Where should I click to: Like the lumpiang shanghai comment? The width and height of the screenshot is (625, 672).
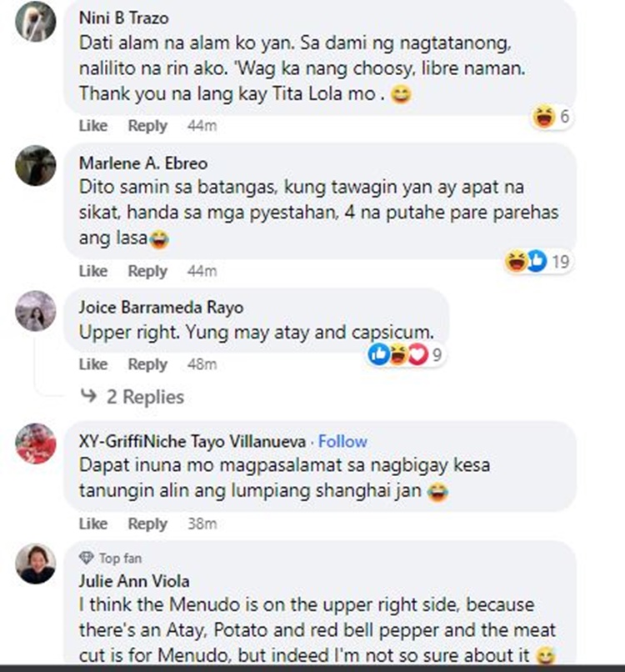(x=93, y=524)
